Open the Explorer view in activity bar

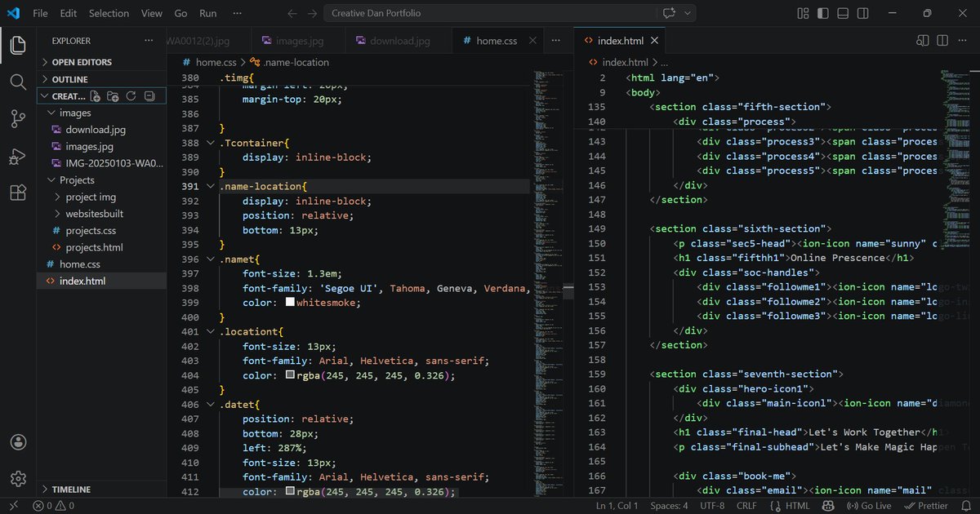coord(18,45)
